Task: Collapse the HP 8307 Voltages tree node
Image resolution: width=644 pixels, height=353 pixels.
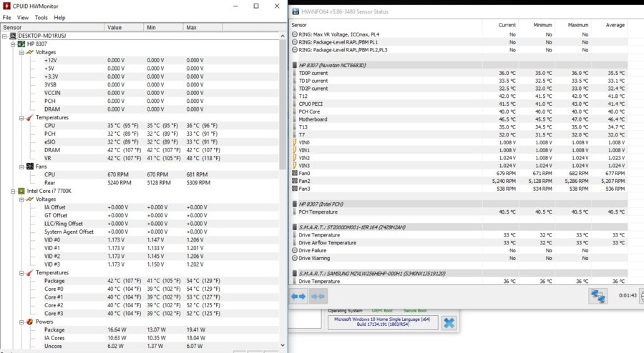Action: [x=21, y=52]
